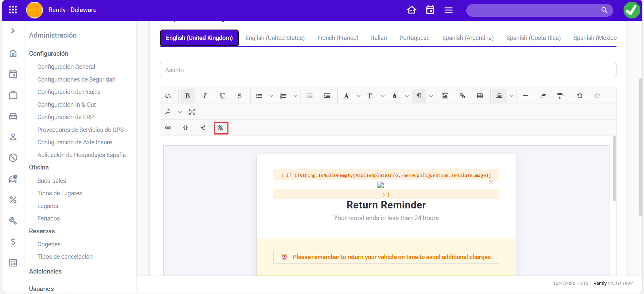Expand the sidebar with chevron arrow
The image size is (644, 294).
pos(13,31)
